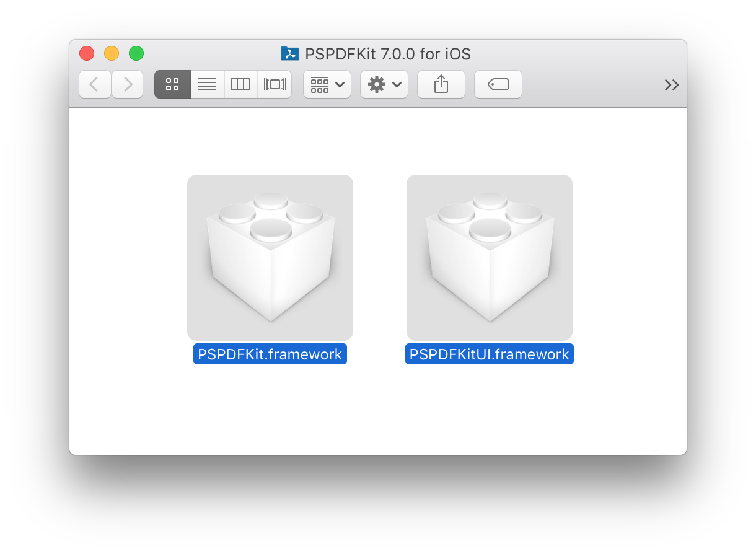Open the Action gear dropdown
This screenshot has width=756, height=554.
tap(384, 84)
